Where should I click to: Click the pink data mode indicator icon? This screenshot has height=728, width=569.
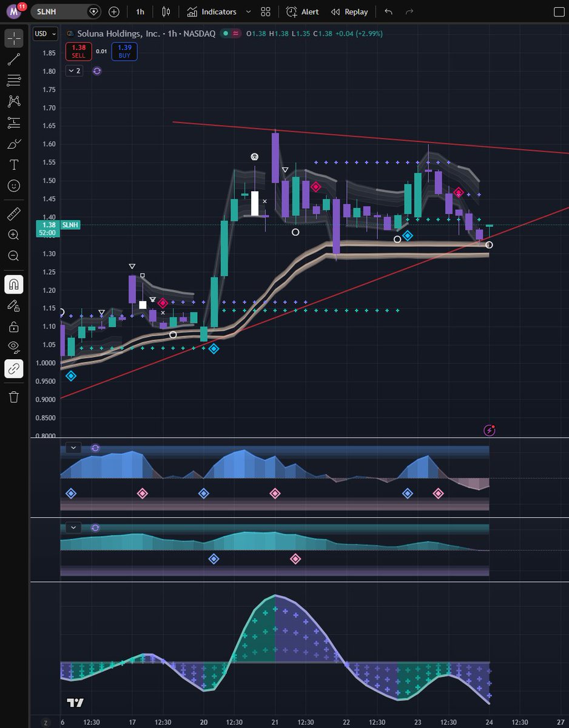(x=235, y=34)
